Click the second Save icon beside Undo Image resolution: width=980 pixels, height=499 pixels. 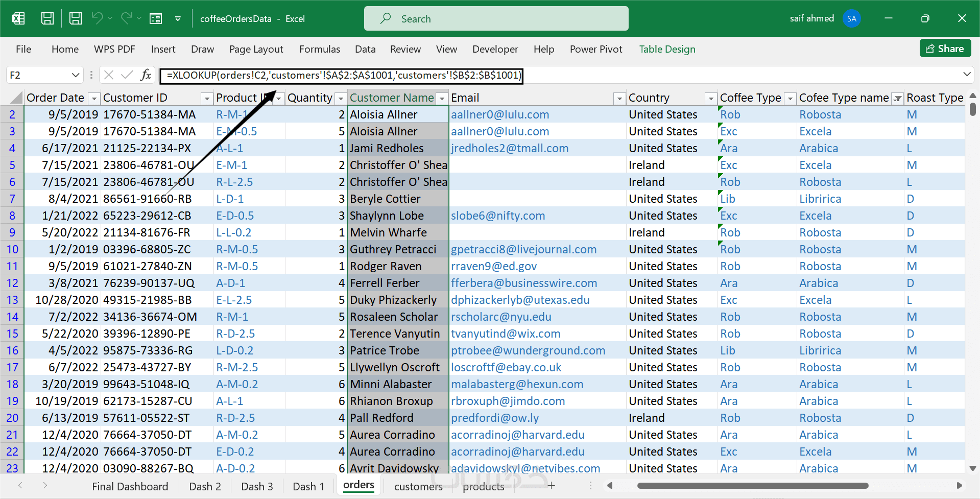pyautogui.click(x=76, y=19)
